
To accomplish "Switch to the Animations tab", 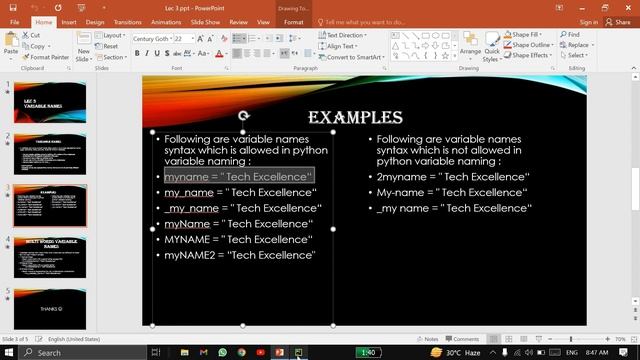I will (166, 22).
